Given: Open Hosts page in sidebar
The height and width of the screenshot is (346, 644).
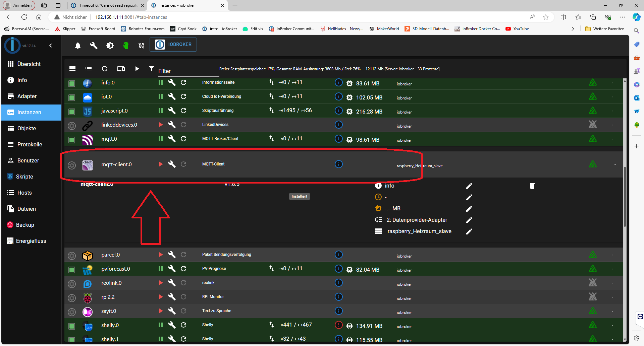Looking at the screenshot, I should click(x=32, y=193).
